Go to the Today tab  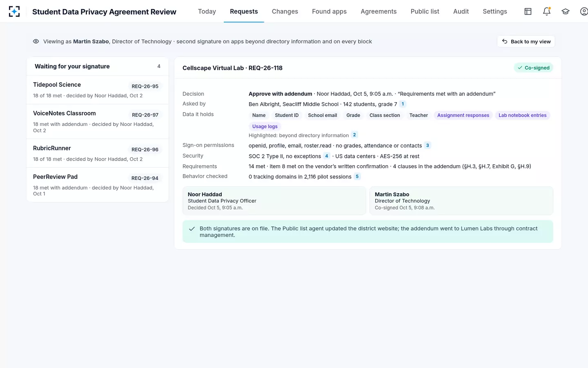tap(207, 11)
